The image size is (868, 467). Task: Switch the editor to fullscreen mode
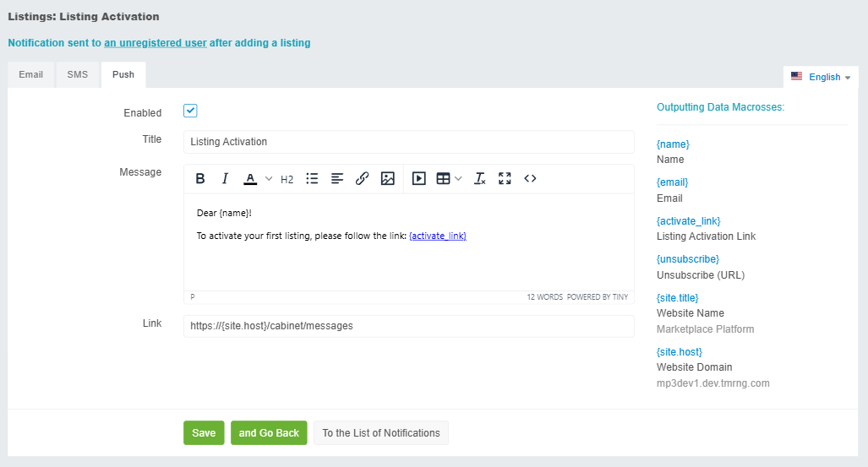pos(505,178)
